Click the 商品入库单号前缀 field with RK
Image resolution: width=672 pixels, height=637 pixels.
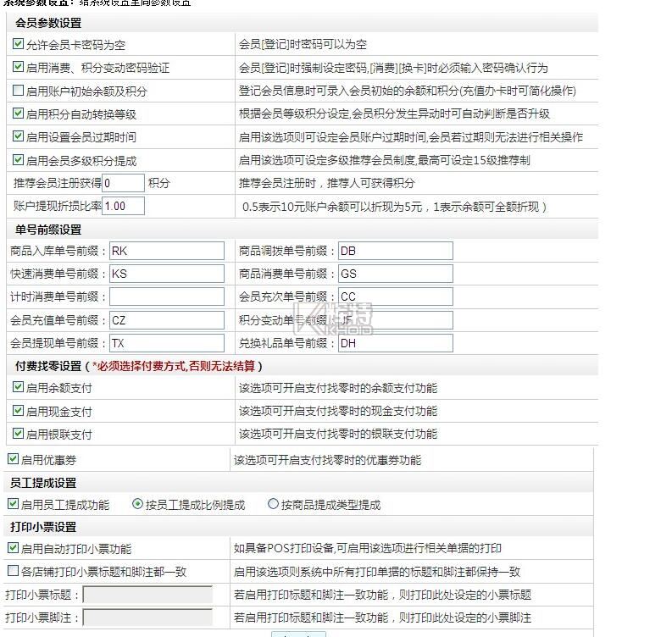(x=167, y=251)
